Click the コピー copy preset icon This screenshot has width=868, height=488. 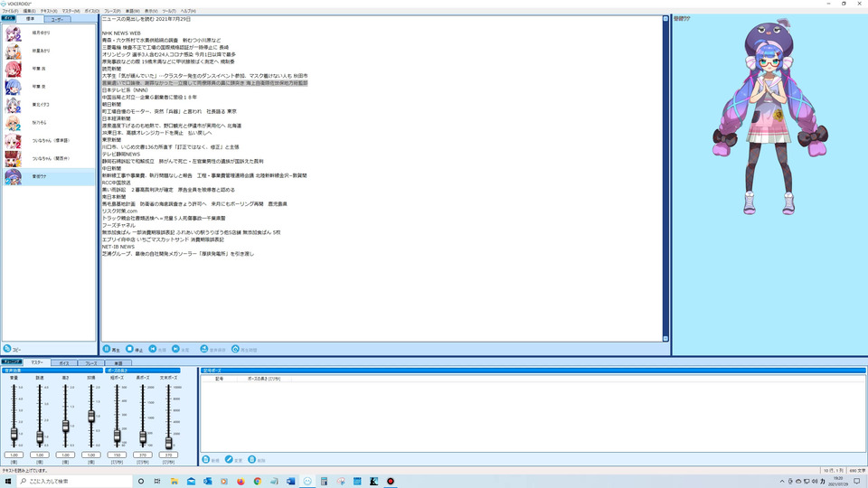(x=7, y=349)
